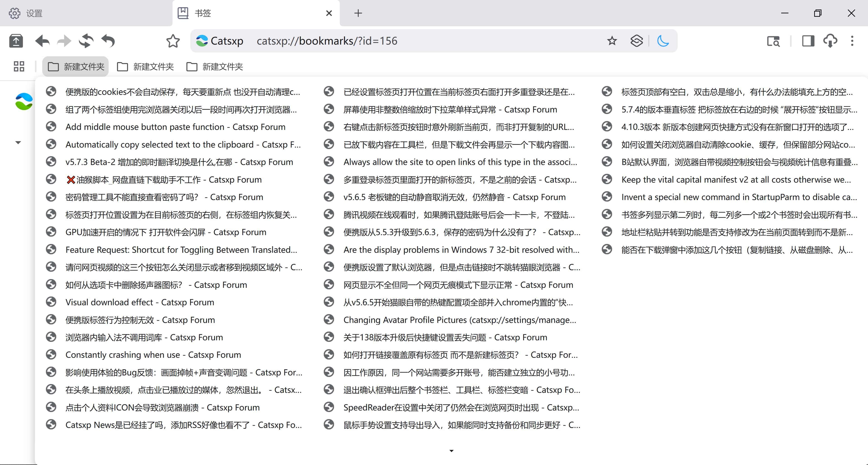Screen dimensions: 868x465
Task: Click globe icon beside 如何从选项卡中删除扬声器图标
Action: (x=51, y=285)
